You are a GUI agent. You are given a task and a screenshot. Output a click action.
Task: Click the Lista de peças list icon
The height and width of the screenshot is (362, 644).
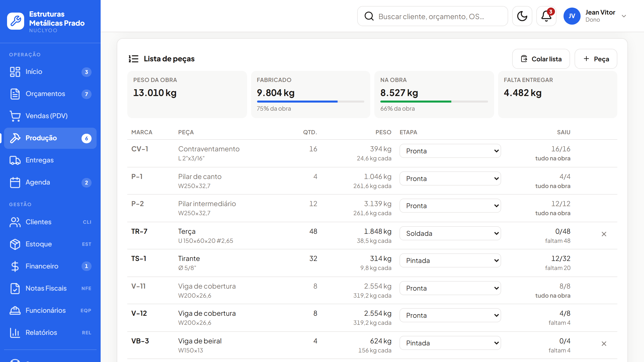tap(133, 59)
